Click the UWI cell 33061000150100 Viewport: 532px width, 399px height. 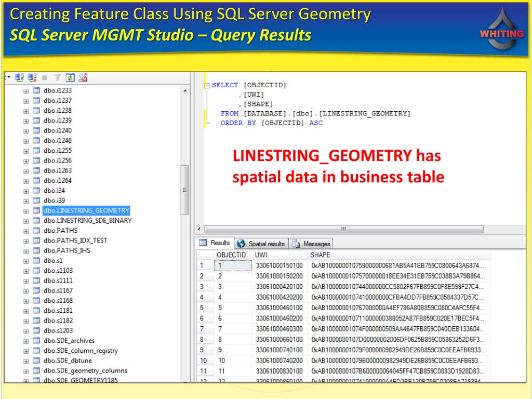click(x=279, y=265)
